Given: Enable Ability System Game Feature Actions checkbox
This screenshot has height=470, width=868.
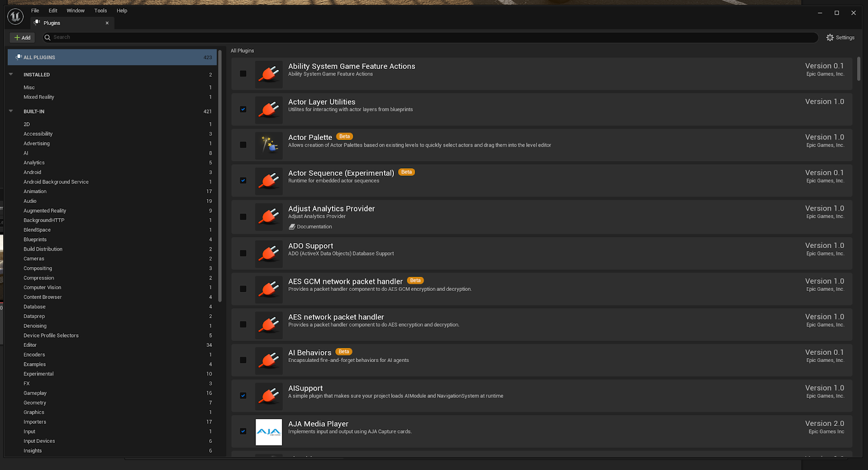Looking at the screenshot, I should pyautogui.click(x=243, y=74).
